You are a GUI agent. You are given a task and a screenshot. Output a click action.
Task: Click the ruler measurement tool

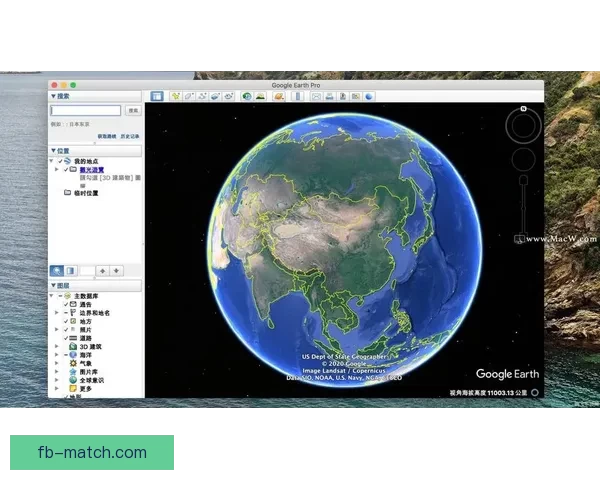pyautogui.click(x=279, y=96)
